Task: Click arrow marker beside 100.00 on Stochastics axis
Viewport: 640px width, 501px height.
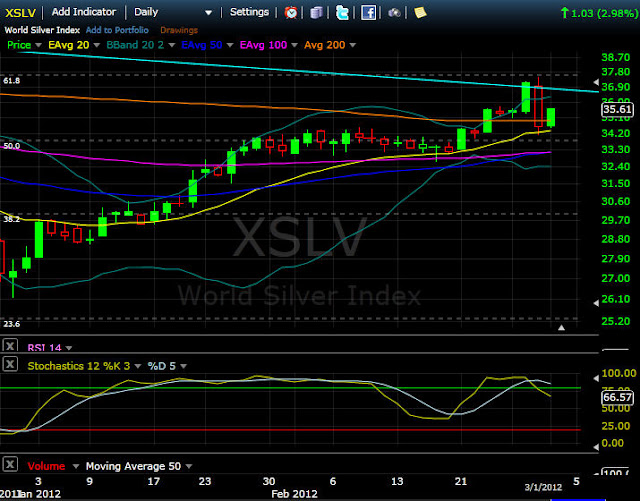Action: (596, 379)
